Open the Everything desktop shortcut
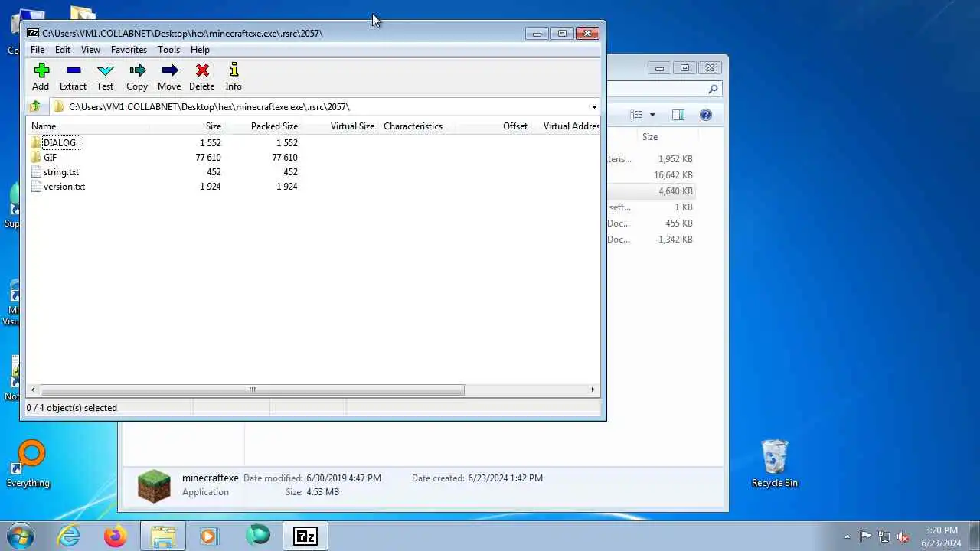The height and width of the screenshot is (551, 980). (x=28, y=463)
